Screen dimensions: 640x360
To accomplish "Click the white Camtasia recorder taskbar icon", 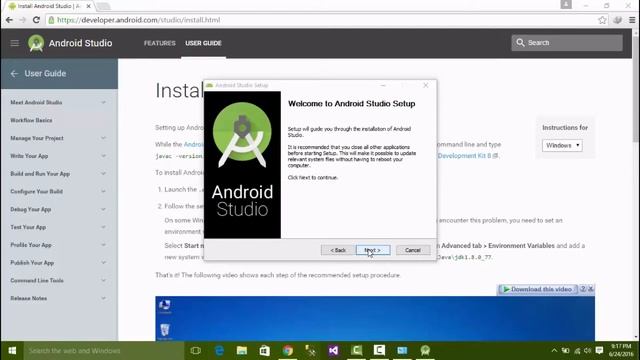I will 379,351.
